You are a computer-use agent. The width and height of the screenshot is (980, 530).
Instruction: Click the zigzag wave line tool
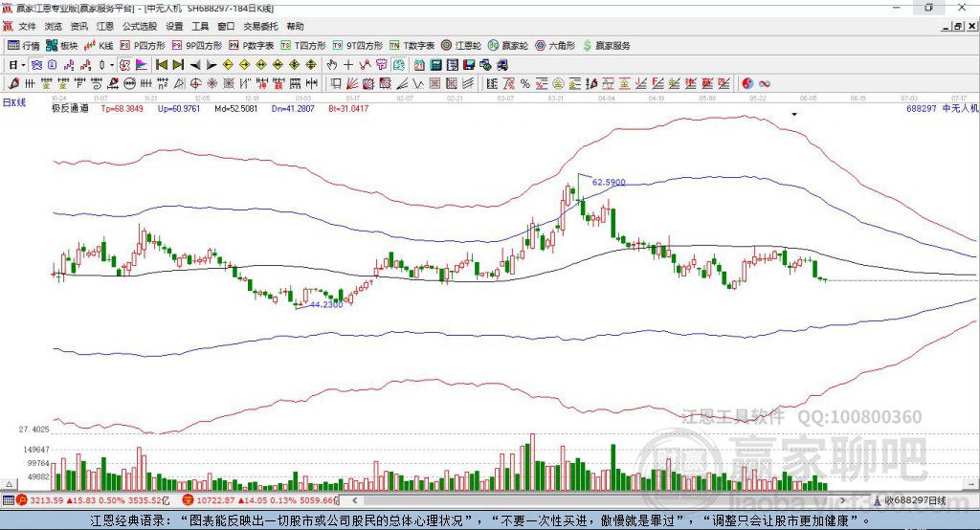point(417,83)
